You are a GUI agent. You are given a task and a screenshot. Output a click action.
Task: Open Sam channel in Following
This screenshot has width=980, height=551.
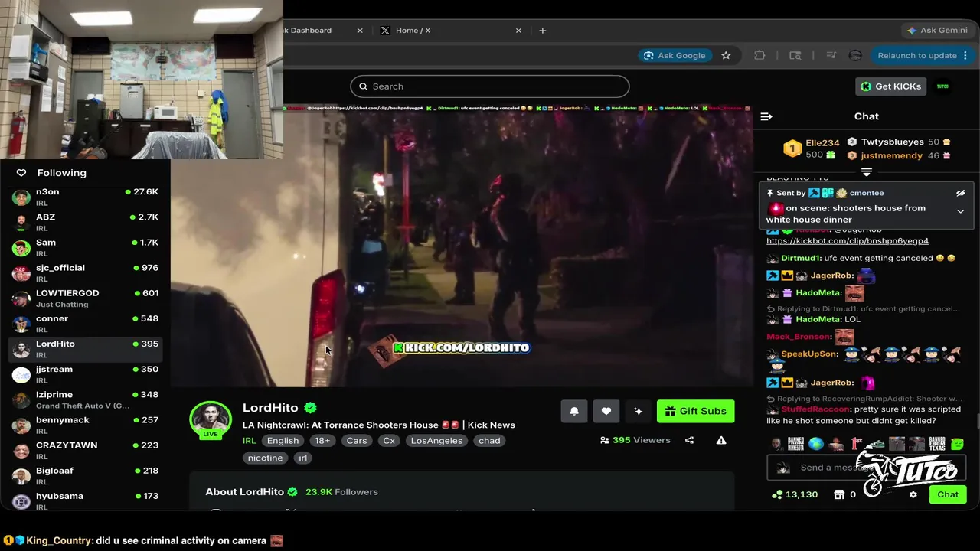pyautogui.click(x=86, y=248)
